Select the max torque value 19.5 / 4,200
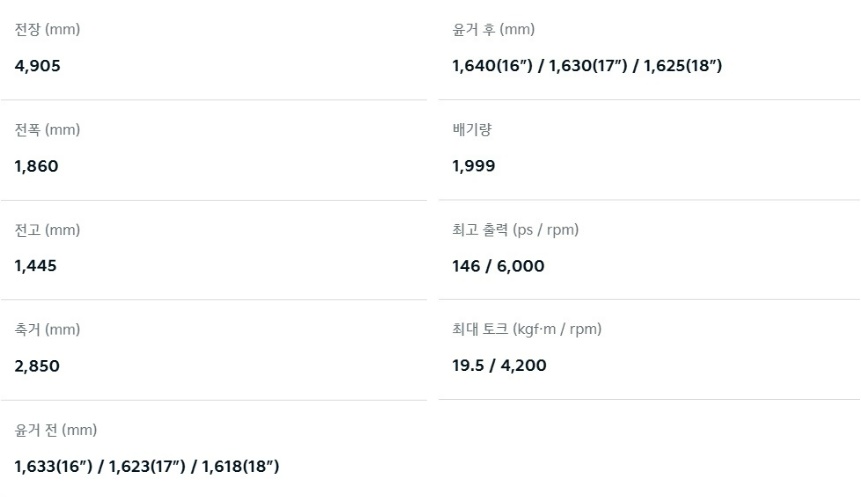This screenshot has width=861, height=497. 500,366
